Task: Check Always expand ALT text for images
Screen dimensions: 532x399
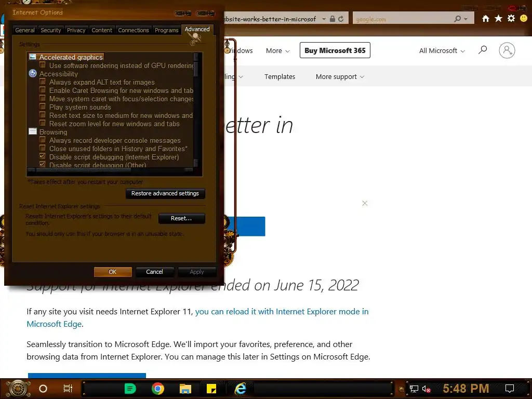Action: pyautogui.click(x=43, y=82)
